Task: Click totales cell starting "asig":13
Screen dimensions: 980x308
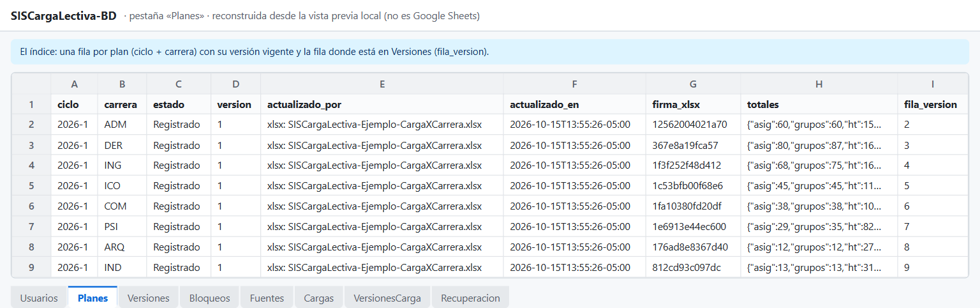Action: click(x=819, y=268)
